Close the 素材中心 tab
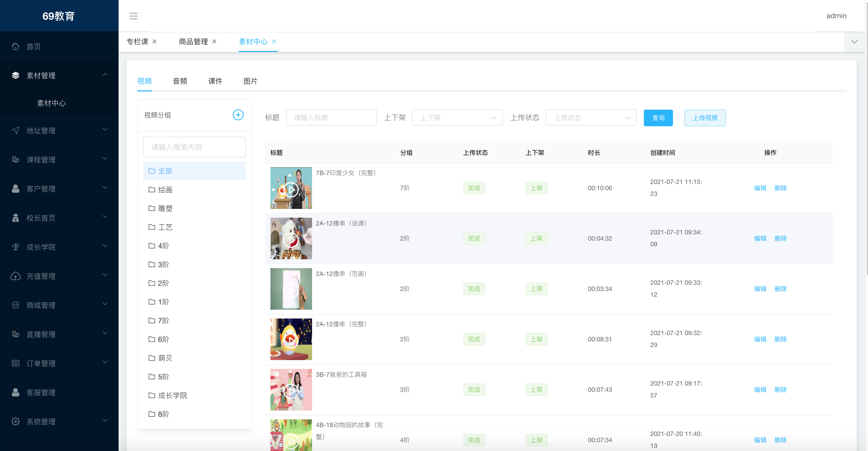The image size is (868, 451). (x=274, y=41)
